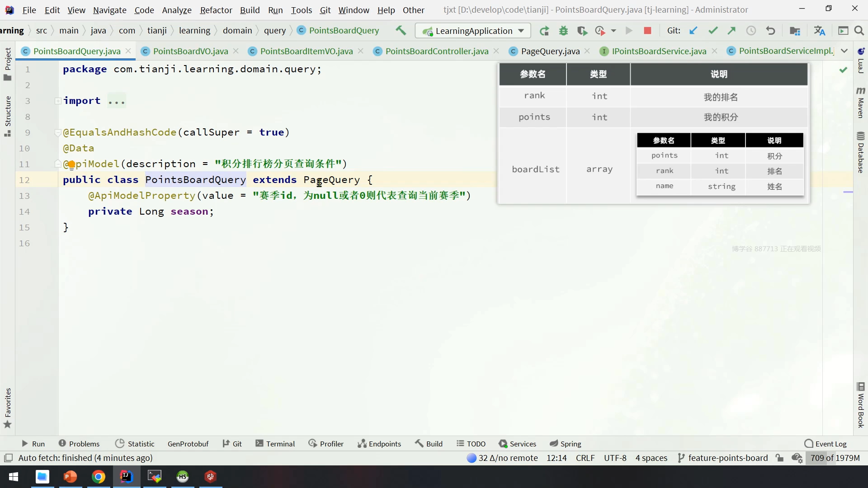Collapse the annotation block fold marker at line 9
Screen dimensions: 868x488
click(x=58, y=132)
